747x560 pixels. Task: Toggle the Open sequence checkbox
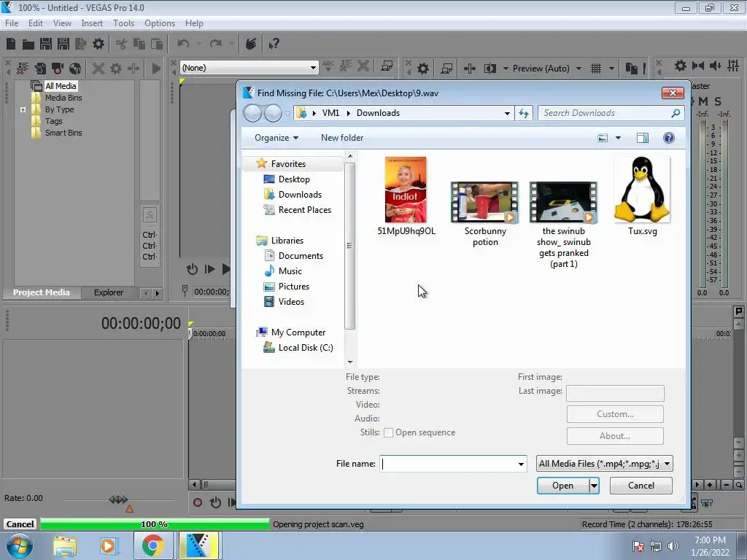388,432
